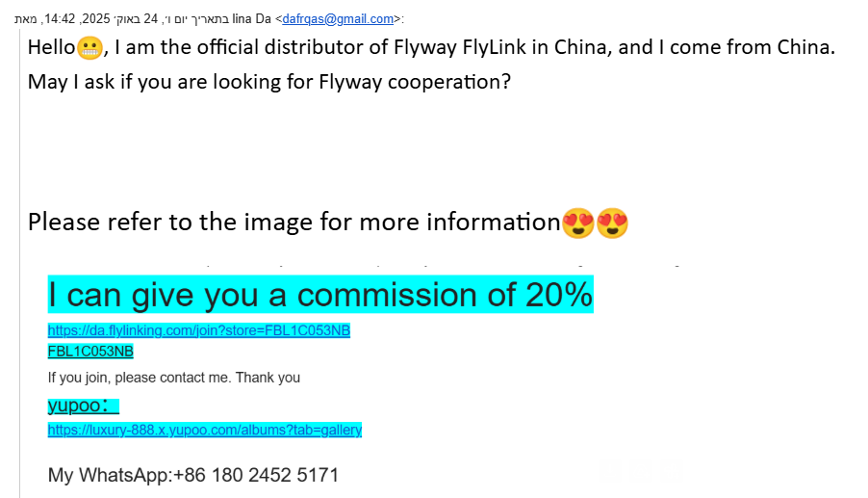Image resolution: width=868 pixels, height=498 pixels.
Task: Click the WhatsApp phone number text
Action: 257,475
